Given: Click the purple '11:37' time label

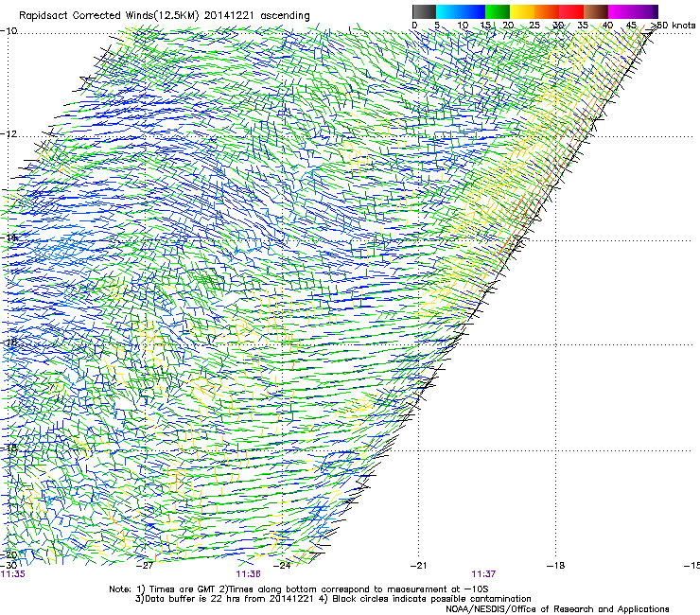Looking at the screenshot, I should pyautogui.click(x=483, y=574).
